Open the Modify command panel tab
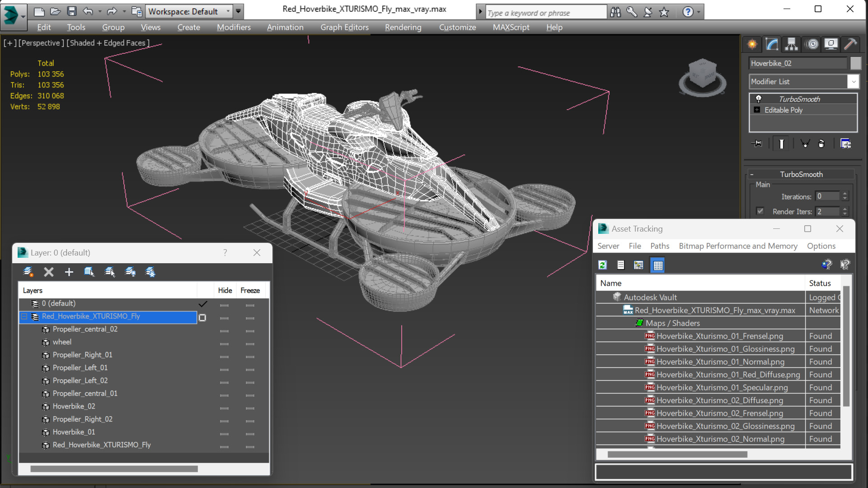 pos(772,44)
